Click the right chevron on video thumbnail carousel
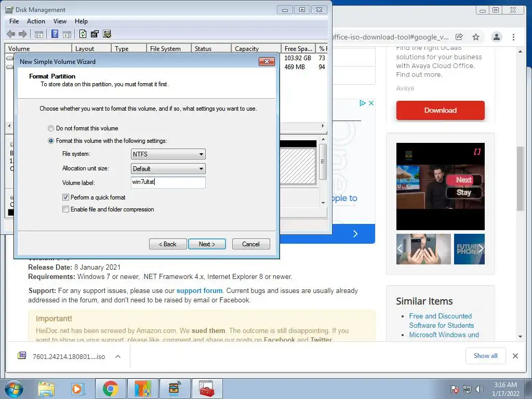 point(481,249)
